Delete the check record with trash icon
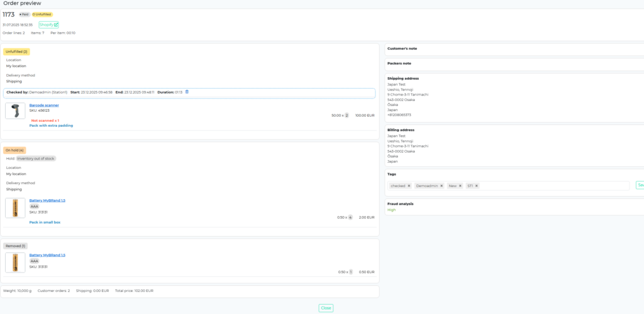The height and width of the screenshot is (314, 644). [x=187, y=92]
